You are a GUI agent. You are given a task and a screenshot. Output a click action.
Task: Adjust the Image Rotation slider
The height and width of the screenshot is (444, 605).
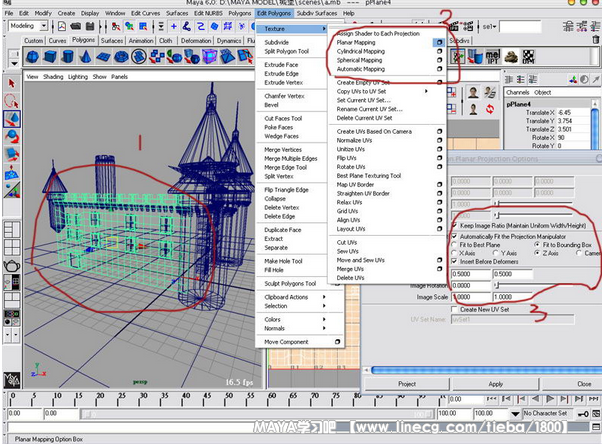(532, 285)
